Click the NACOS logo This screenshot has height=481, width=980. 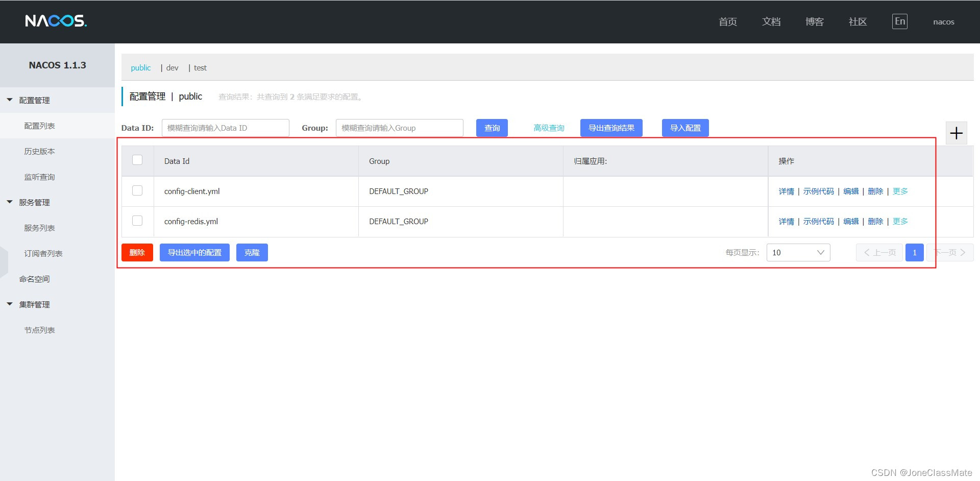click(x=56, y=21)
